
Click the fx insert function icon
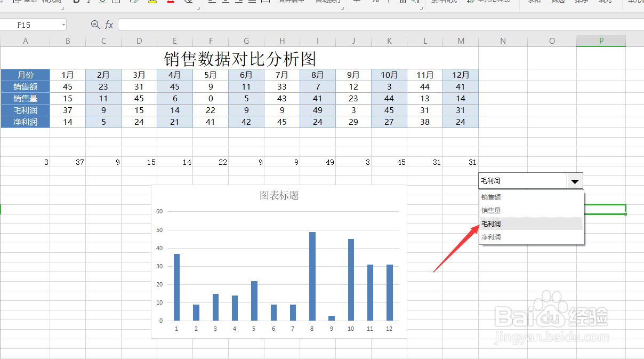point(109,25)
